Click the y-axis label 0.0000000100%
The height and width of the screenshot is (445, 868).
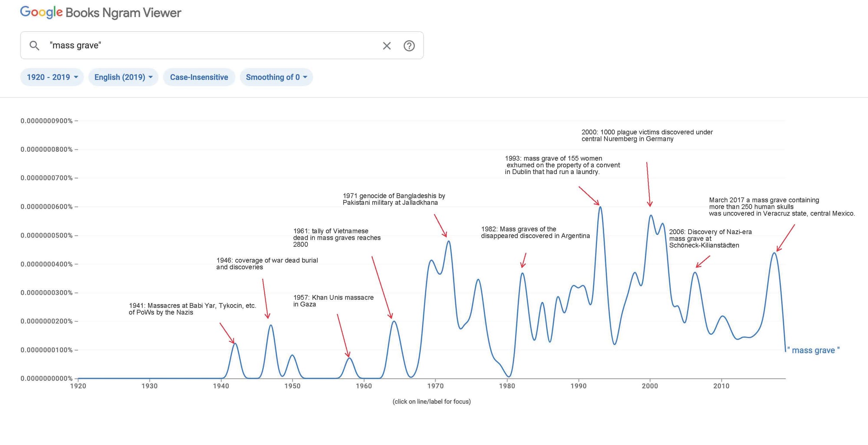pos(46,350)
